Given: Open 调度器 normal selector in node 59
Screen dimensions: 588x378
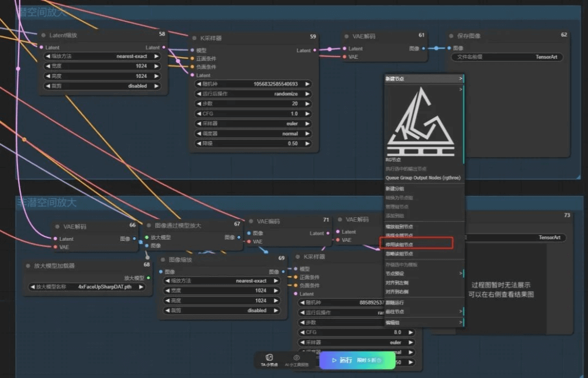Looking at the screenshot, I should [x=253, y=133].
